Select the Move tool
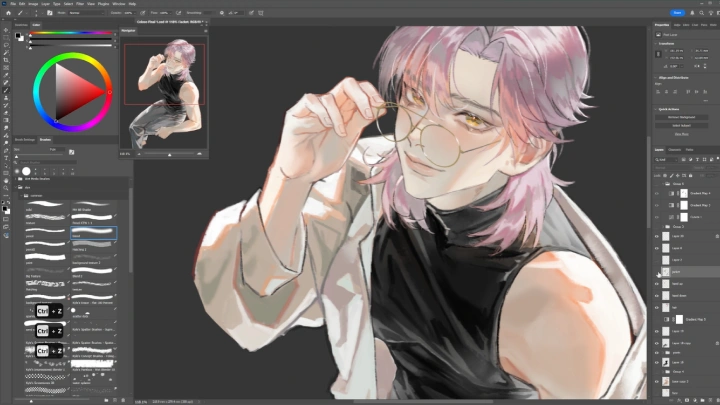The image size is (720, 405). tap(6, 30)
